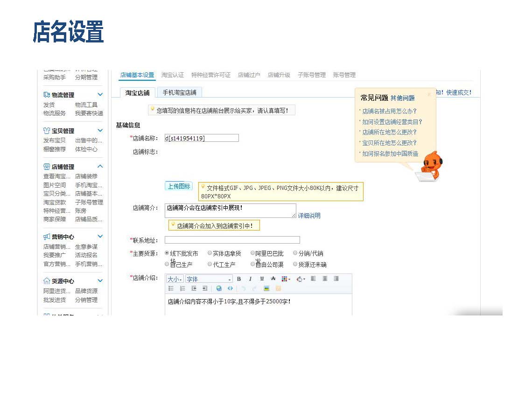The image size is (532, 399).
Task: Open the 大小 font size dropdown
Action: coord(175,279)
